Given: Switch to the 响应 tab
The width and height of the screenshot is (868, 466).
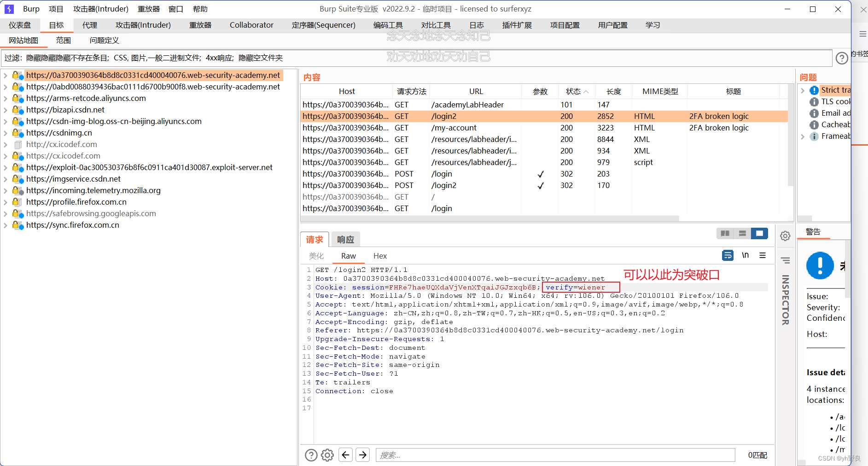Looking at the screenshot, I should pyautogui.click(x=345, y=240).
